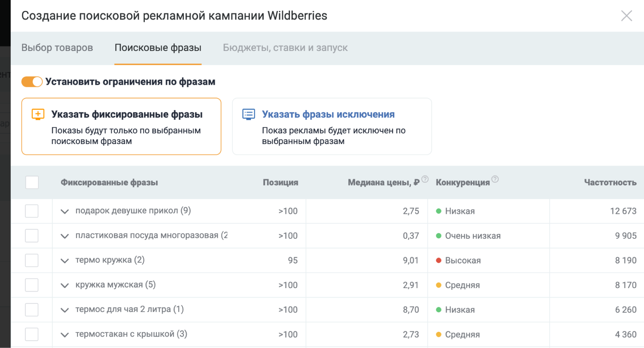Expand подарок девушке прикол phrase group
This screenshot has height=348, width=644.
[x=65, y=211]
